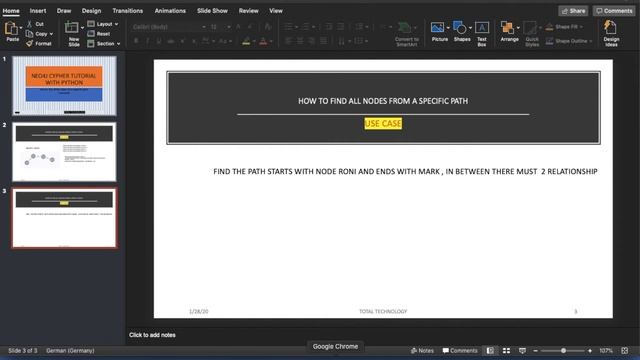This screenshot has height=360, width=640.
Task: Select slide 3 thumbnail
Action: point(64,218)
